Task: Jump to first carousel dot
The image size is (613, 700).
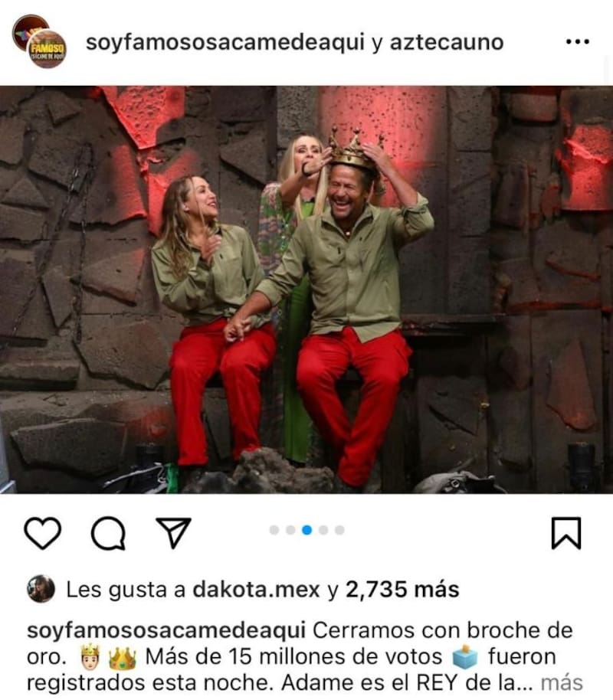Action: click(274, 530)
